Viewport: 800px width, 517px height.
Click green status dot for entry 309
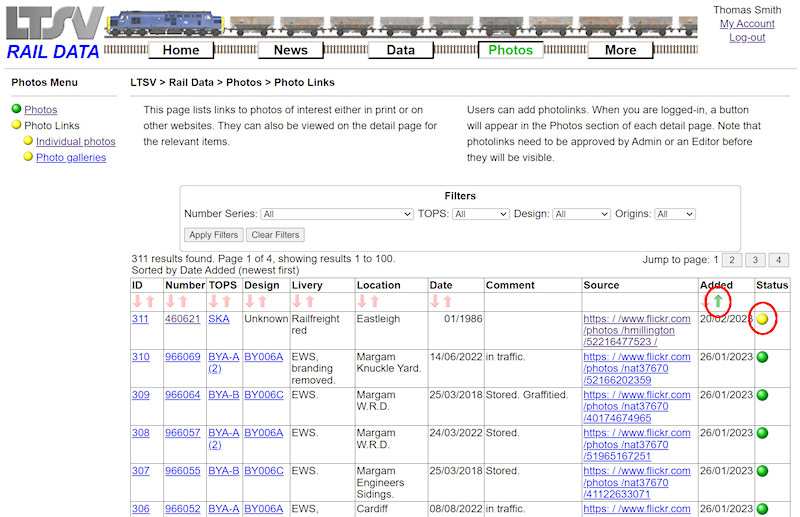click(762, 395)
